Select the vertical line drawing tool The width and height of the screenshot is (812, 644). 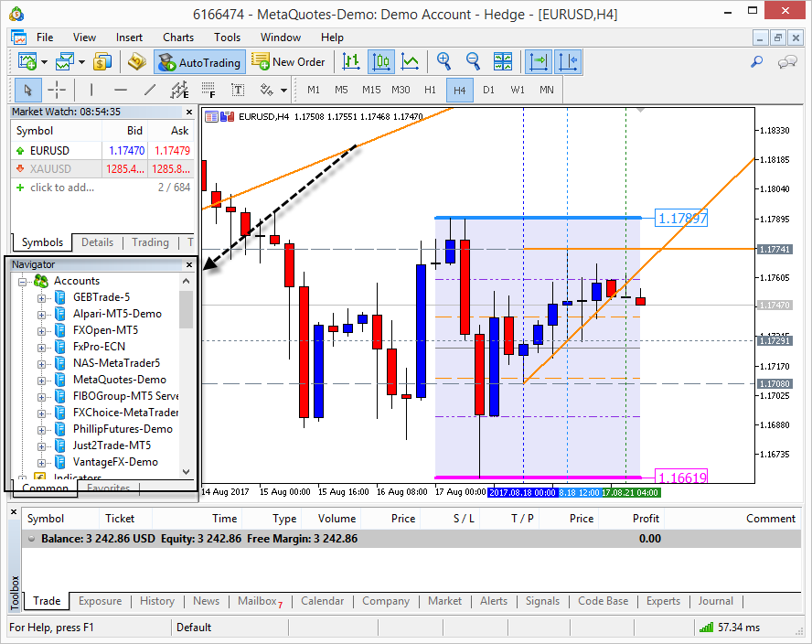coord(91,90)
